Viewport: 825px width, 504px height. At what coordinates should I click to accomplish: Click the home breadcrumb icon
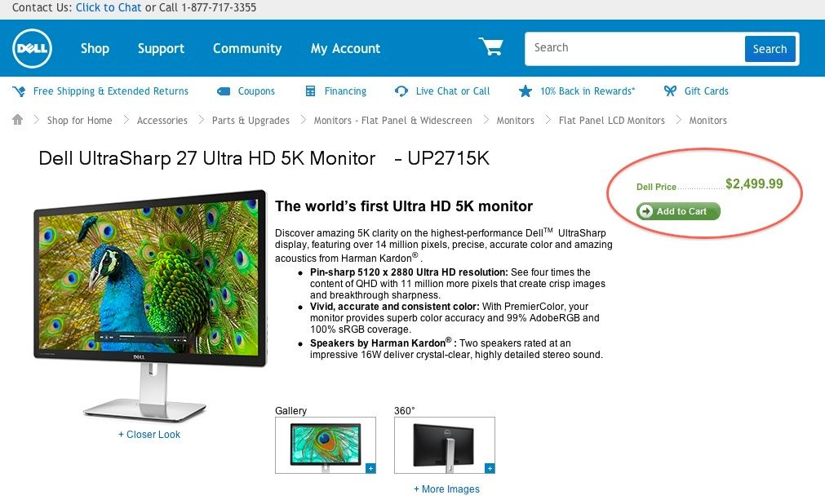click(18, 120)
